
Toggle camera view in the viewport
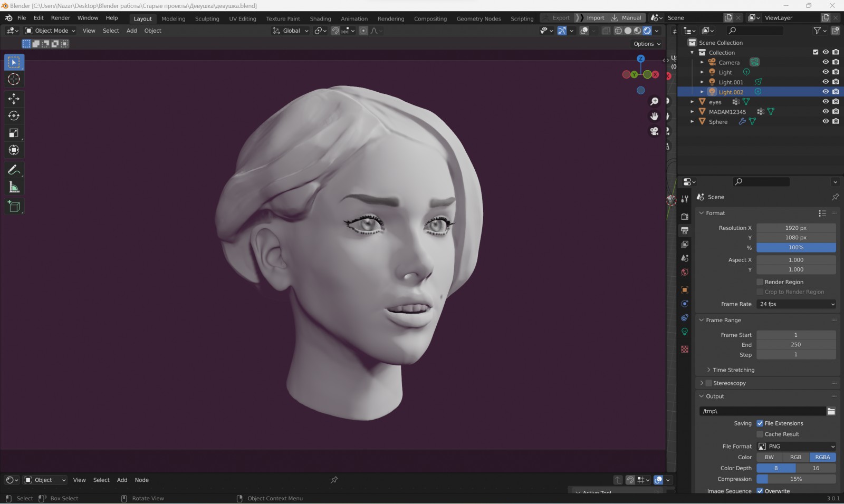655,131
